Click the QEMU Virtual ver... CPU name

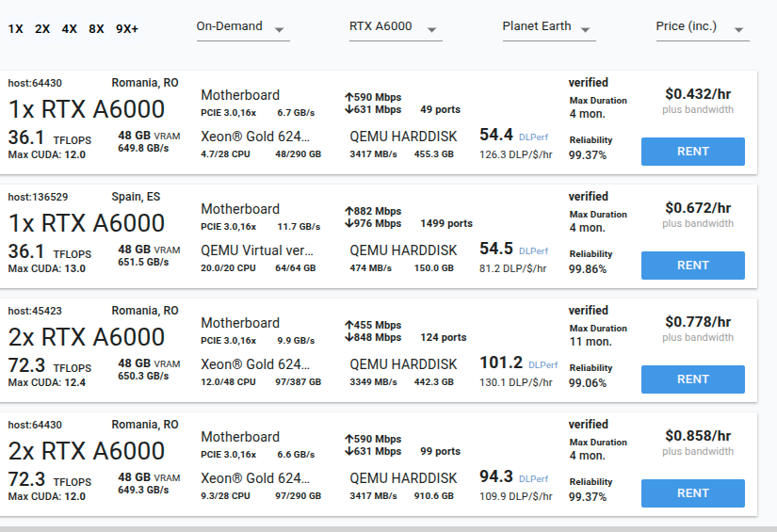(257, 250)
